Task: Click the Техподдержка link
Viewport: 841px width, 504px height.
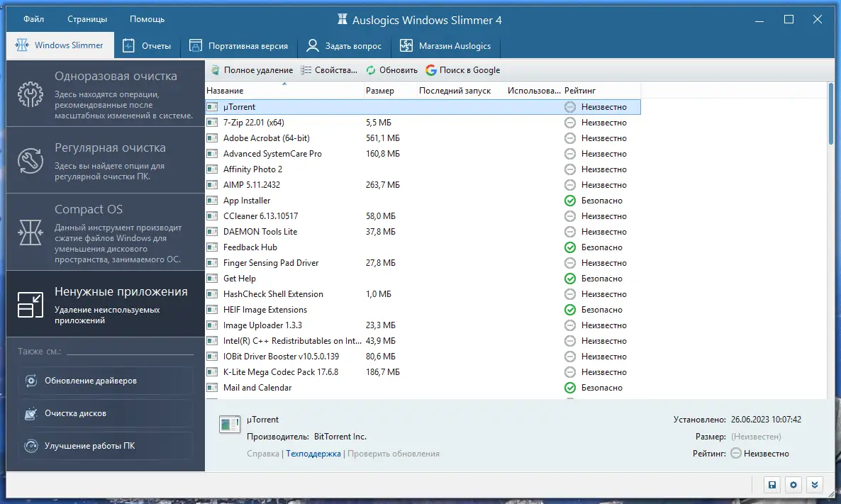Action: [313, 453]
